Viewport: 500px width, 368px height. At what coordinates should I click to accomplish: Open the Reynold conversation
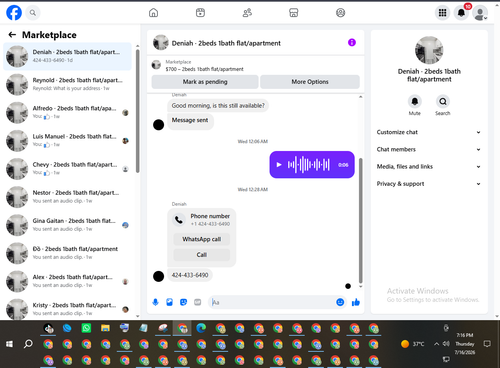[x=67, y=84]
